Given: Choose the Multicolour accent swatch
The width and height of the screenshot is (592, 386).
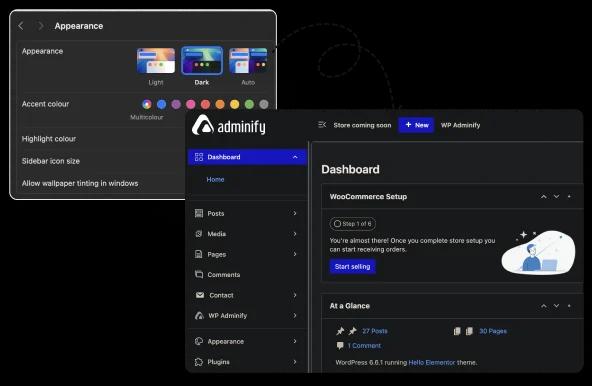Looking at the screenshot, I should [147, 104].
